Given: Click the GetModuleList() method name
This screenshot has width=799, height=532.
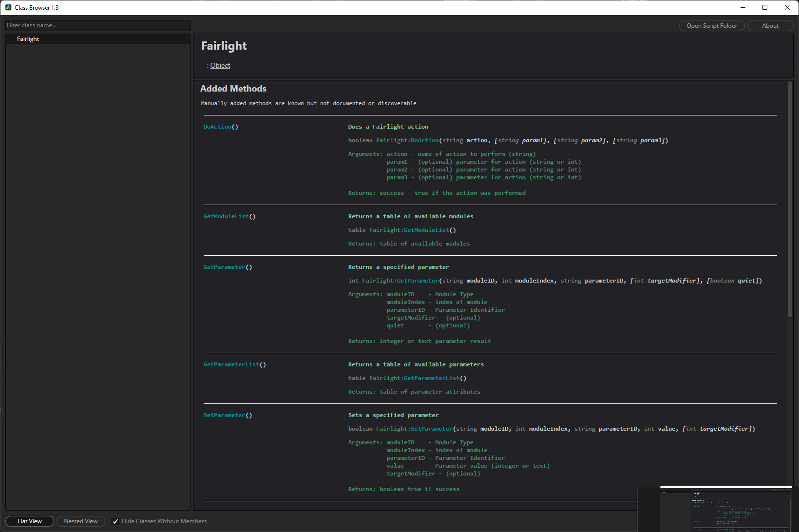Looking at the screenshot, I should point(229,216).
